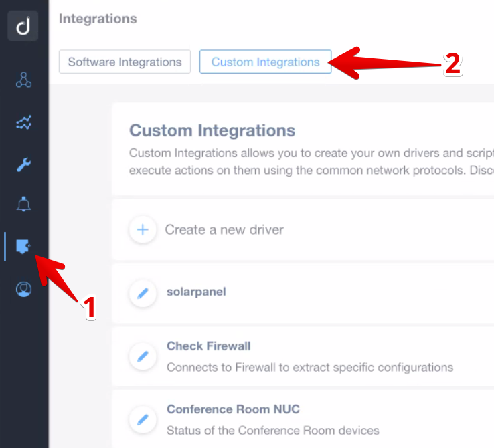This screenshot has height=448, width=494.
Task: Open the Conference Room NUC driver title
Action: point(233,409)
